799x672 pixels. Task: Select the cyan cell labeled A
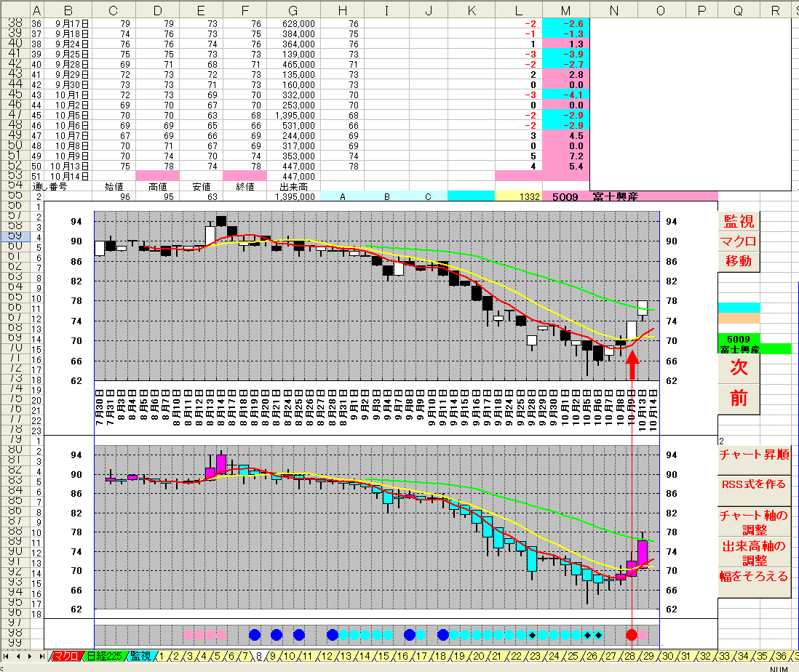(343, 196)
